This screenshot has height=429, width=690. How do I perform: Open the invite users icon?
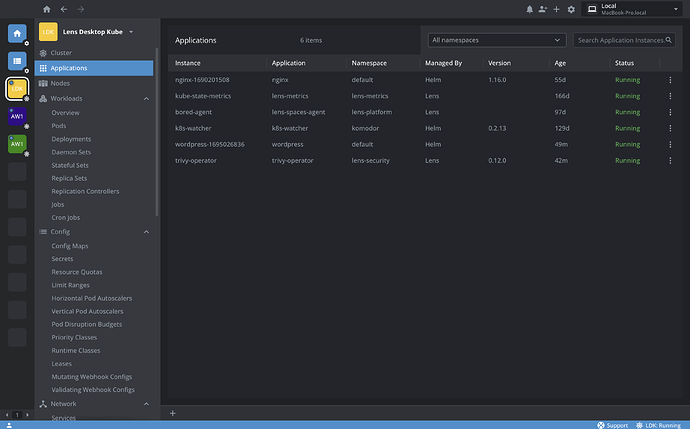[543, 9]
